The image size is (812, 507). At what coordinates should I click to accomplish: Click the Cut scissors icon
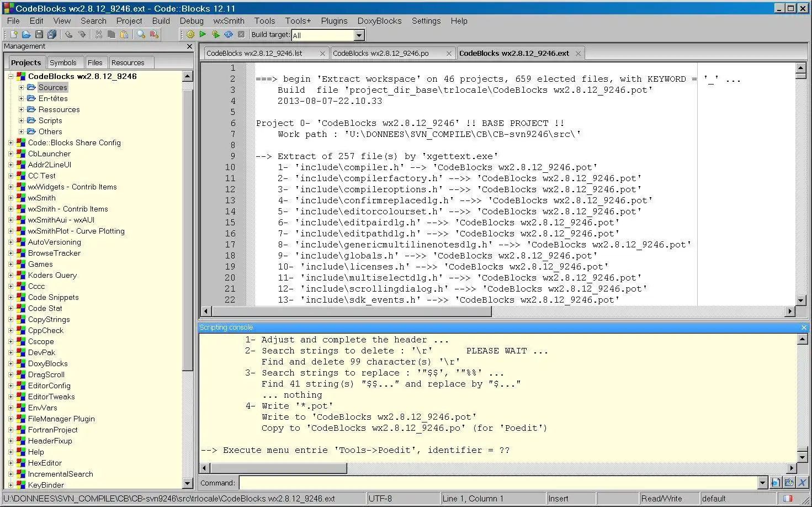click(x=99, y=34)
